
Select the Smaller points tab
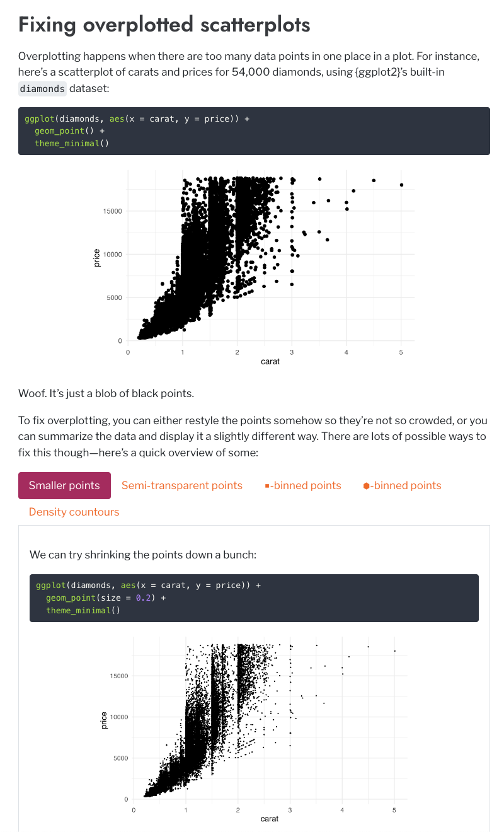pos(64,485)
